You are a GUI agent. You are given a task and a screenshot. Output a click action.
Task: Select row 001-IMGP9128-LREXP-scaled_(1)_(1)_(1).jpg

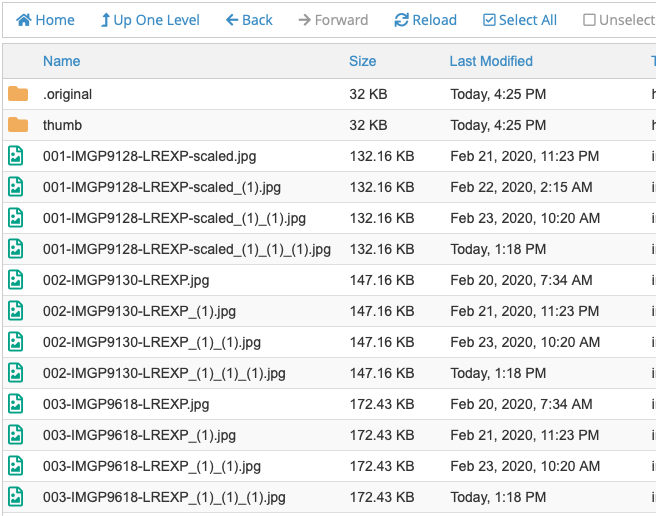click(x=186, y=249)
